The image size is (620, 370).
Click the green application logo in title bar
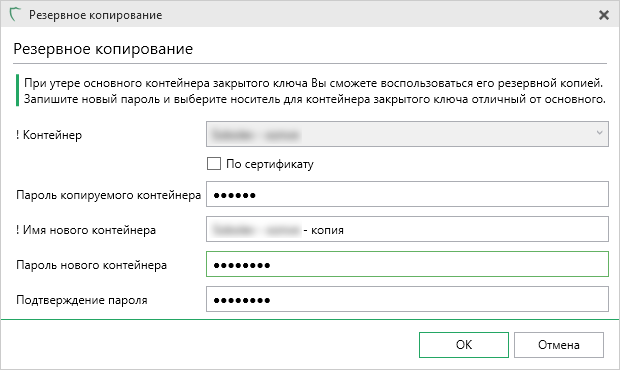click(x=15, y=15)
